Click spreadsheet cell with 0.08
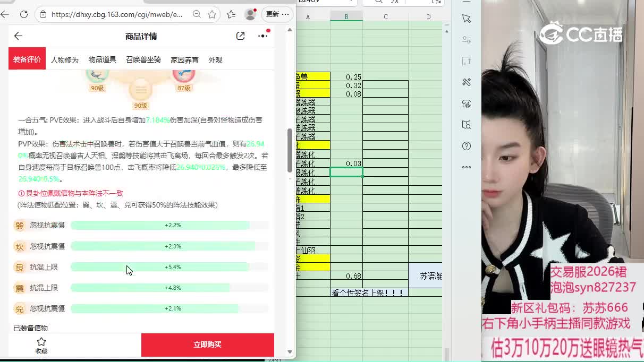 point(346,94)
